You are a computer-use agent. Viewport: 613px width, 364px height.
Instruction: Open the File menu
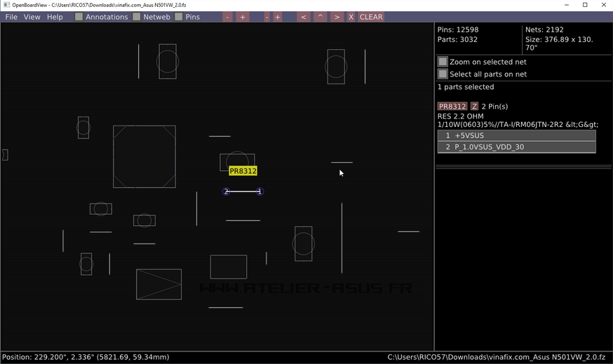(x=11, y=17)
